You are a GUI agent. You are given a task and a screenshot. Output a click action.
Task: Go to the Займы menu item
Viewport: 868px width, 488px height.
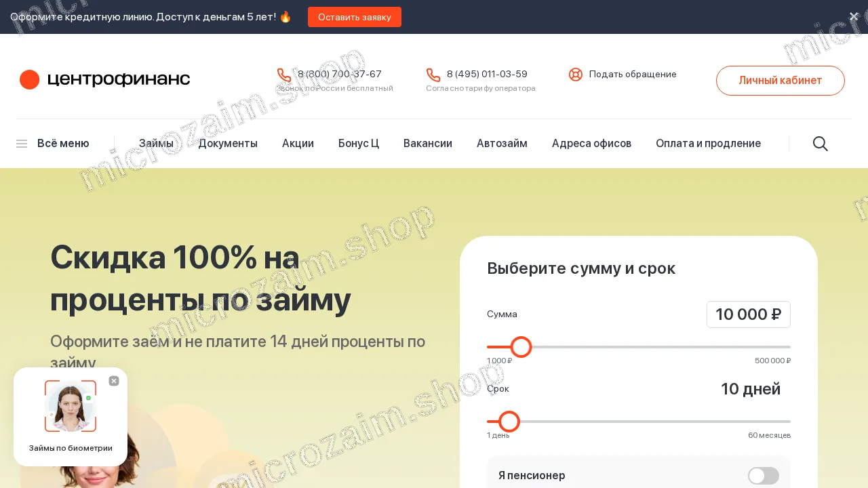coord(156,144)
